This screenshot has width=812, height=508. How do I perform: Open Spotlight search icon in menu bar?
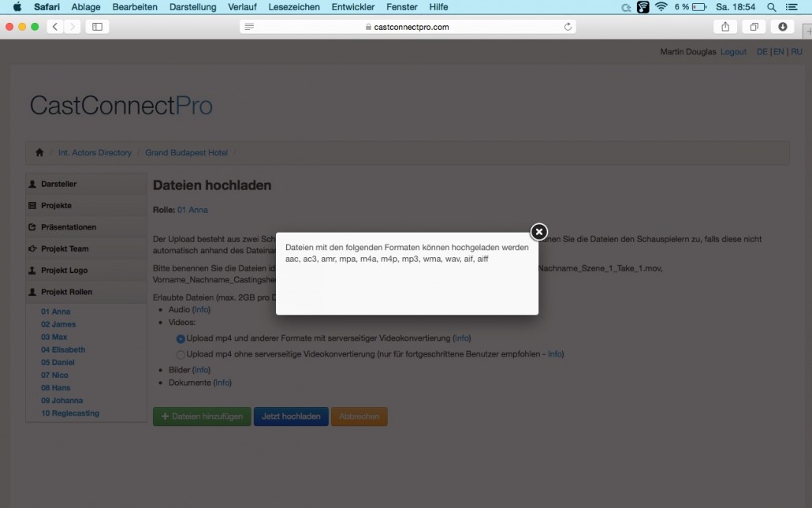772,7
